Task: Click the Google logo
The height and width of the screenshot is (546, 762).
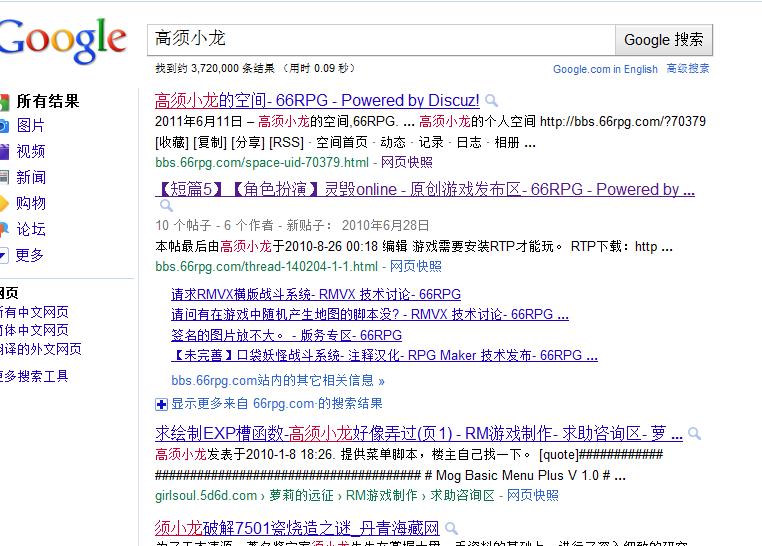Action: coord(62,40)
